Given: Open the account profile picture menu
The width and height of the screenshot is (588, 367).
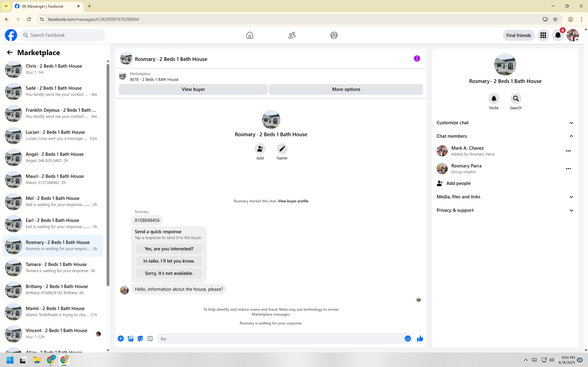Looking at the screenshot, I should 572,35.
